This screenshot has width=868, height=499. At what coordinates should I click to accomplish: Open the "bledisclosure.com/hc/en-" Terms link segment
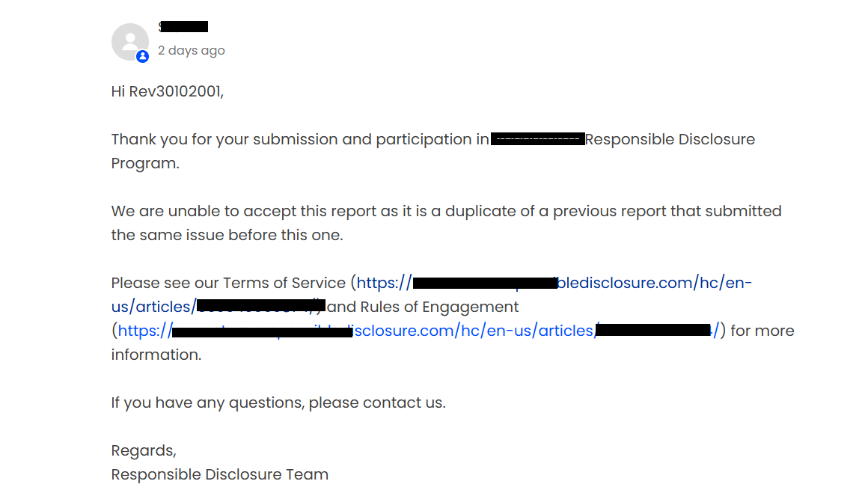tap(655, 283)
